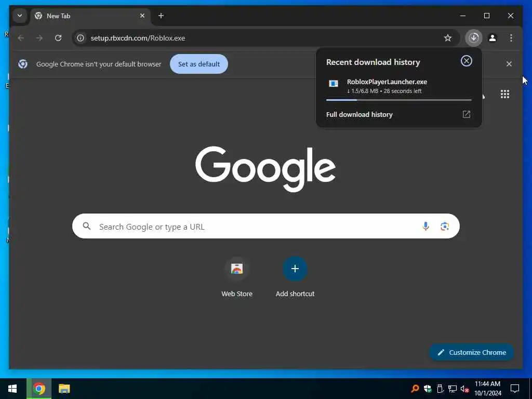Click the Chrome logo in notification bar

pos(23,64)
